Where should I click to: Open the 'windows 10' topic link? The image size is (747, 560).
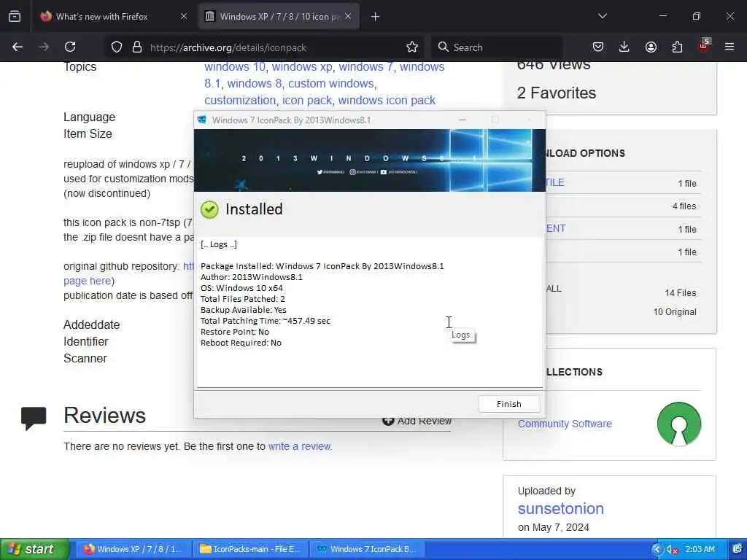[235, 66]
